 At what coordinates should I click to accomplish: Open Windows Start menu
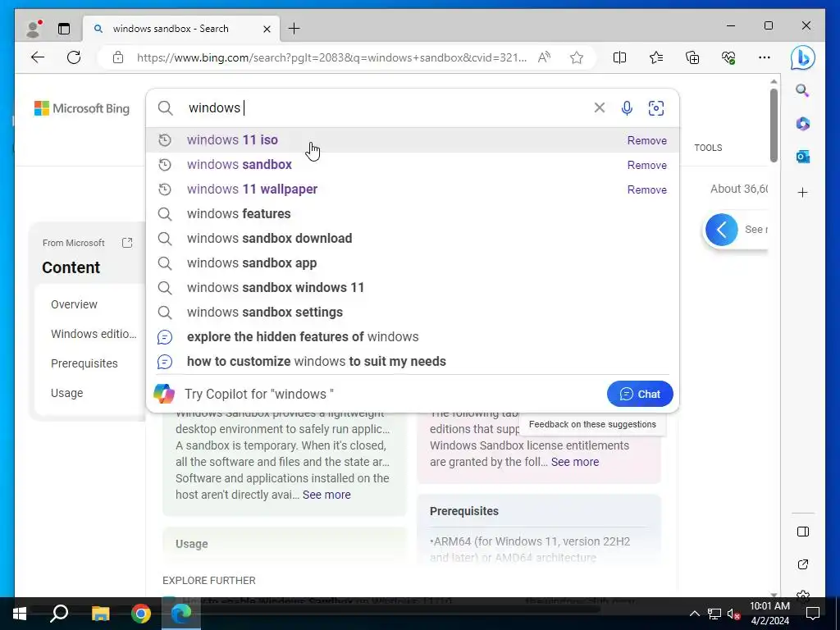pyautogui.click(x=20, y=614)
